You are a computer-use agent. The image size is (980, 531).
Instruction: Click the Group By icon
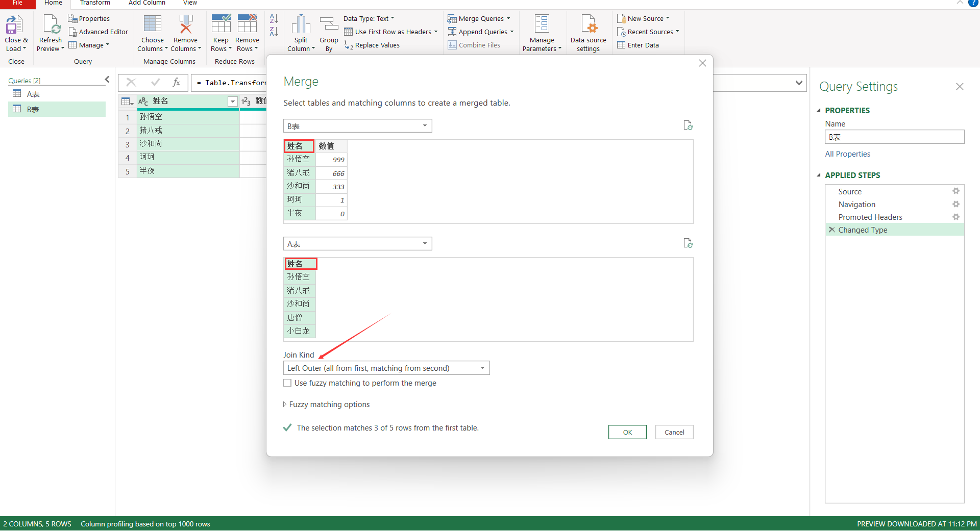(329, 24)
